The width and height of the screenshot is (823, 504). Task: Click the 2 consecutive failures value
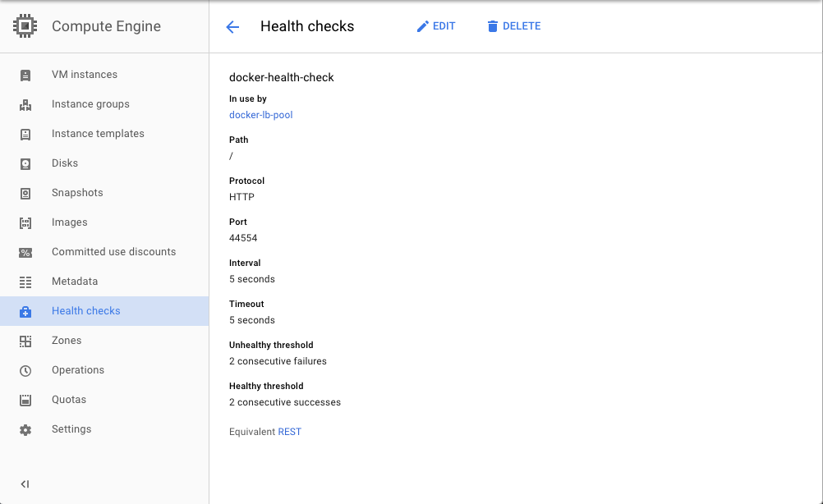coord(278,361)
